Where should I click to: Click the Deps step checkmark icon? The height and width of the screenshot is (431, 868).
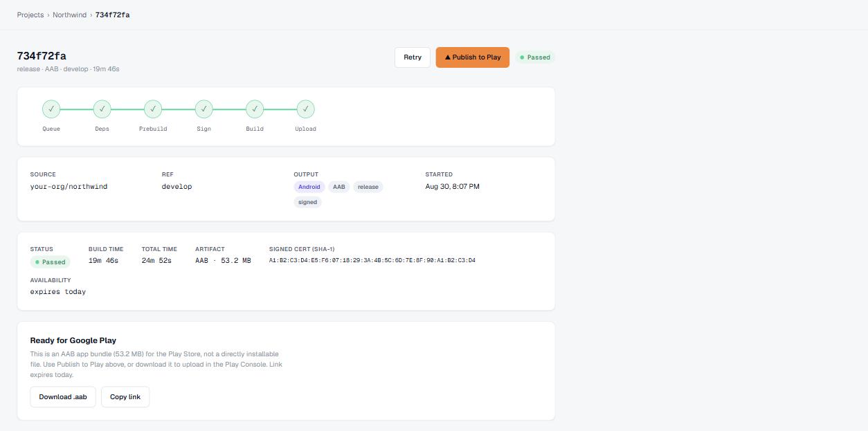(102, 109)
